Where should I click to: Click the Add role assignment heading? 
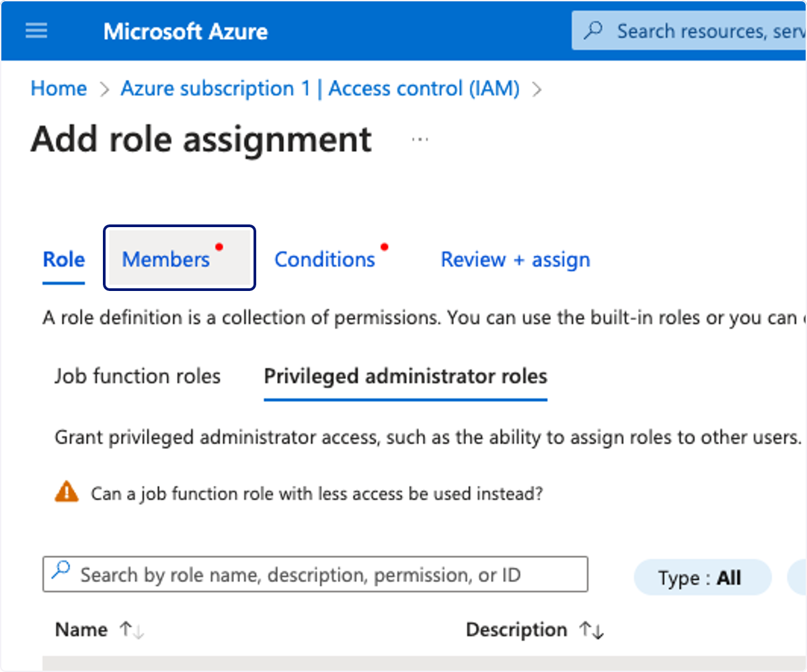(x=201, y=140)
